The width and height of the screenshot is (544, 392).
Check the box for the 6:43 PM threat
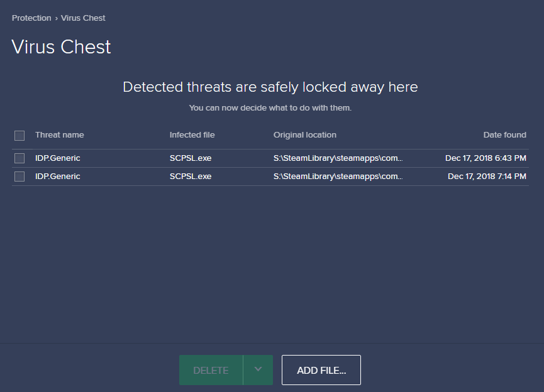(x=19, y=158)
